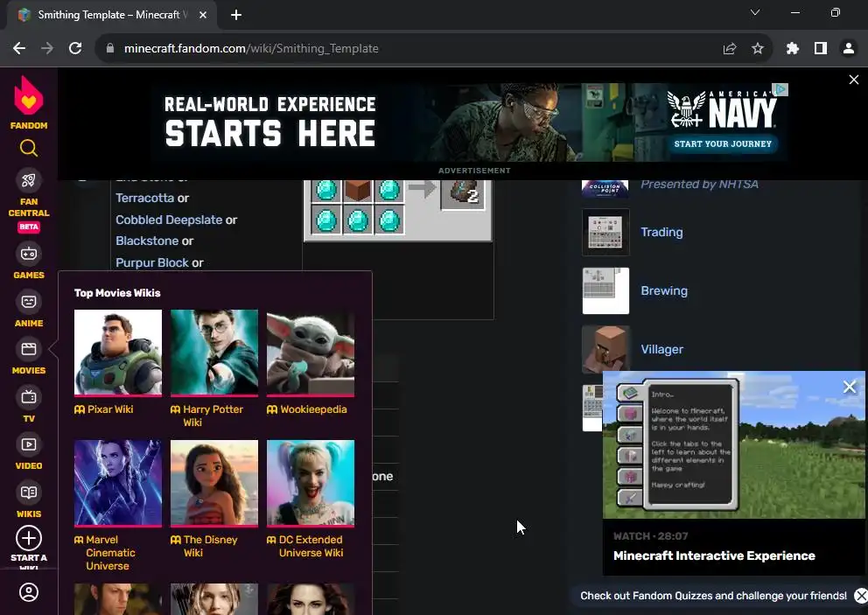The width and height of the screenshot is (868, 615).
Task: Open the Wookieepedia thumbnail
Action: click(311, 353)
